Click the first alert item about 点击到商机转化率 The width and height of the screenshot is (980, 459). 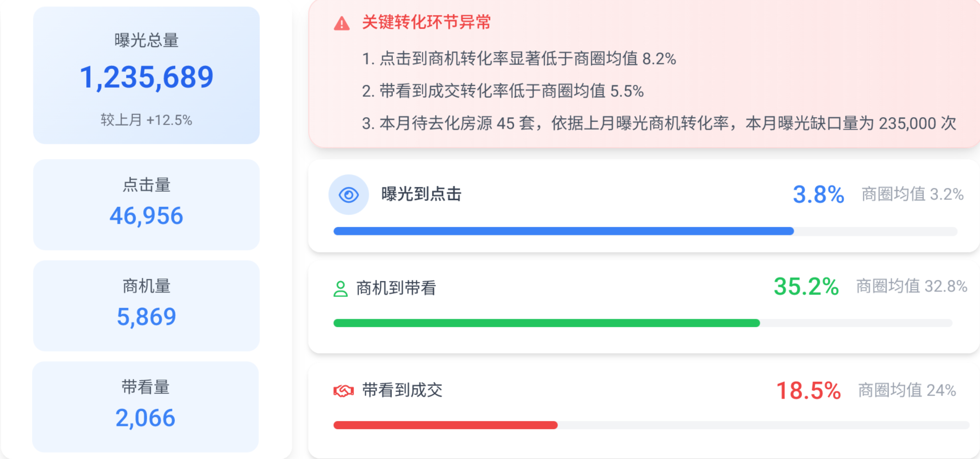[519, 59]
